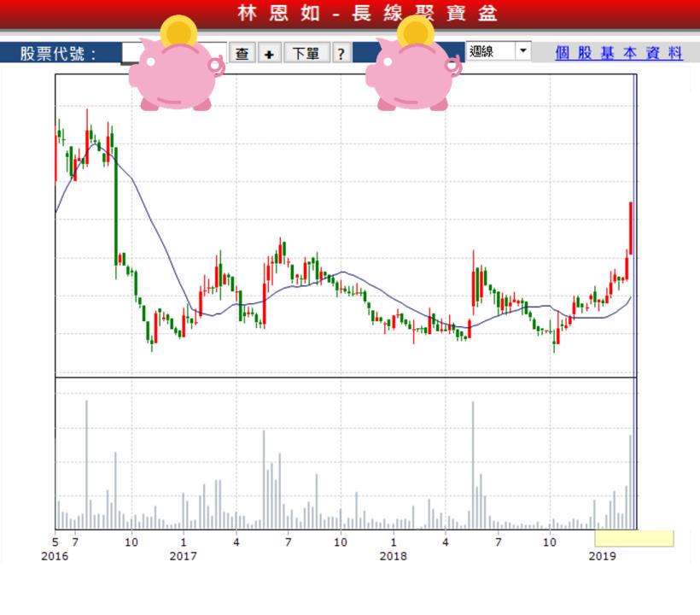
Task: Click the gold coin on right piggy bank
Action: 416,31
